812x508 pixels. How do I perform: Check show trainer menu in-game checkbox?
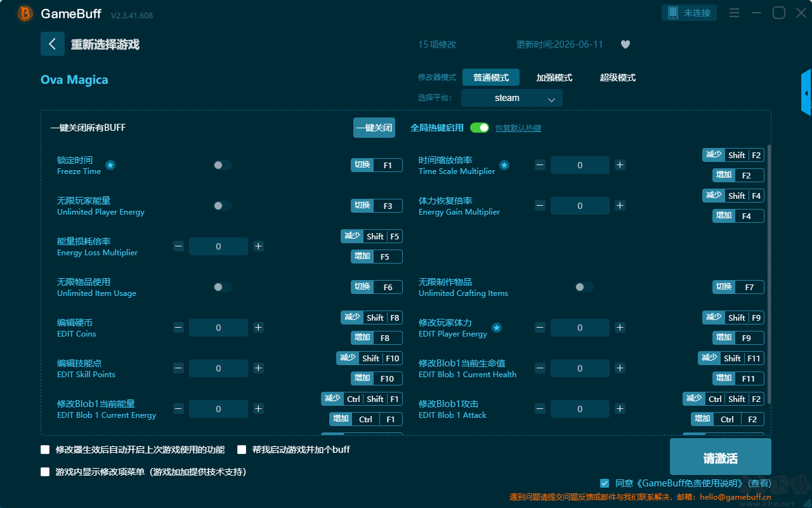point(45,472)
